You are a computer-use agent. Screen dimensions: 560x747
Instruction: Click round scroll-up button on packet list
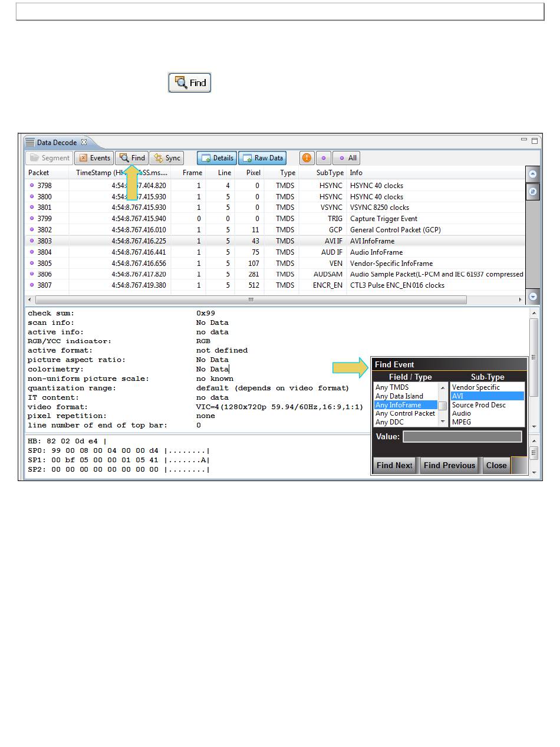click(x=533, y=175)
